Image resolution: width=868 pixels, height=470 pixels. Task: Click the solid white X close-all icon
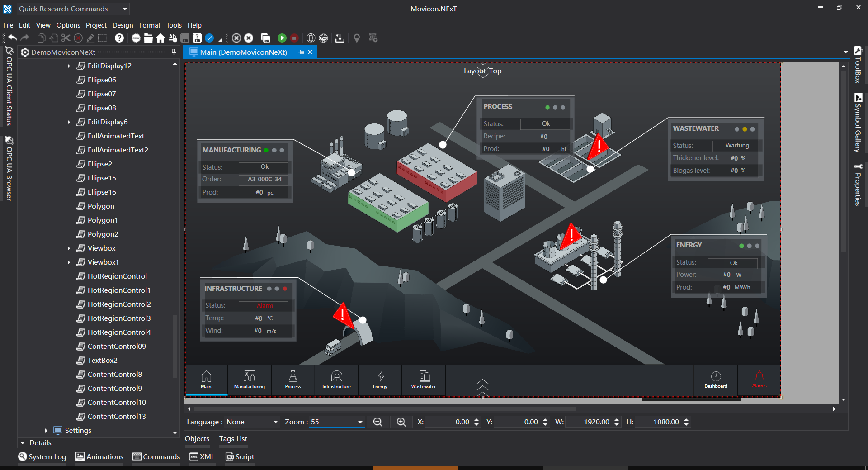249,38
